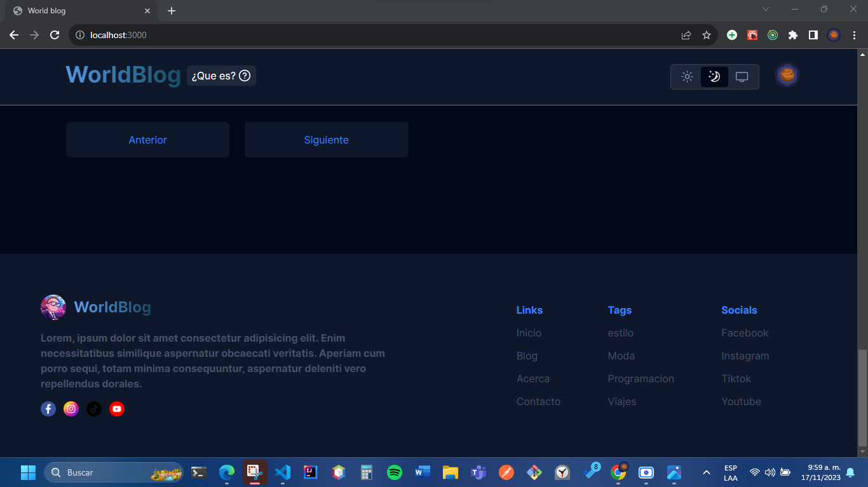Open the profile avatar in the site header
This screenshot has width=868, height=487.
tap(786, 75)
